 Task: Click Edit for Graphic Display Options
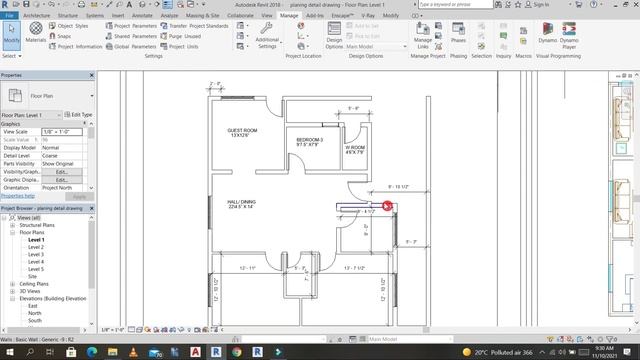tap(62, 180)
